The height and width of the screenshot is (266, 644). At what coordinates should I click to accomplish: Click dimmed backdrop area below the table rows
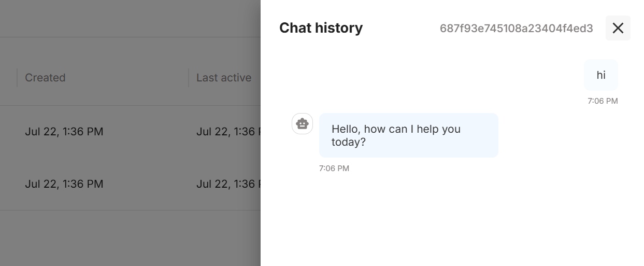point(130,239)
